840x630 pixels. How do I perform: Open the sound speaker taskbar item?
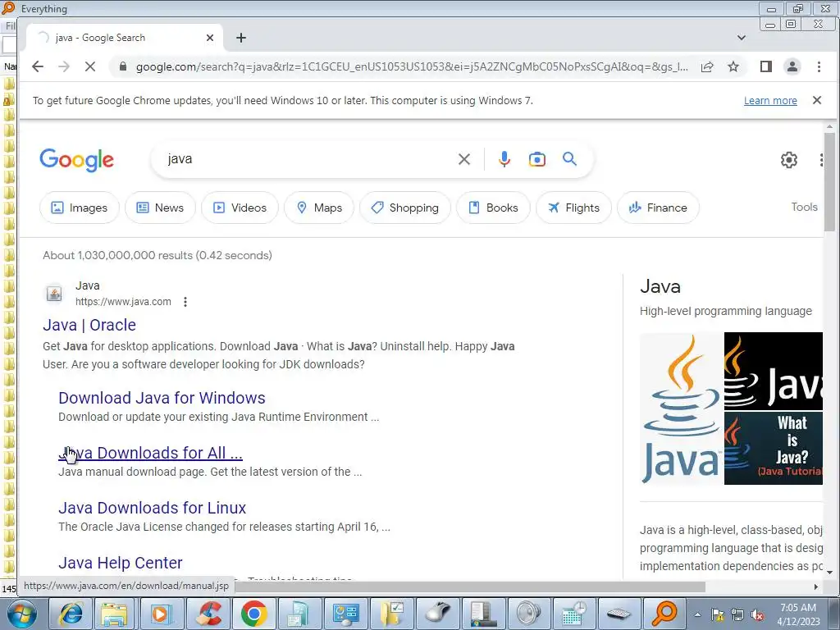528,614
